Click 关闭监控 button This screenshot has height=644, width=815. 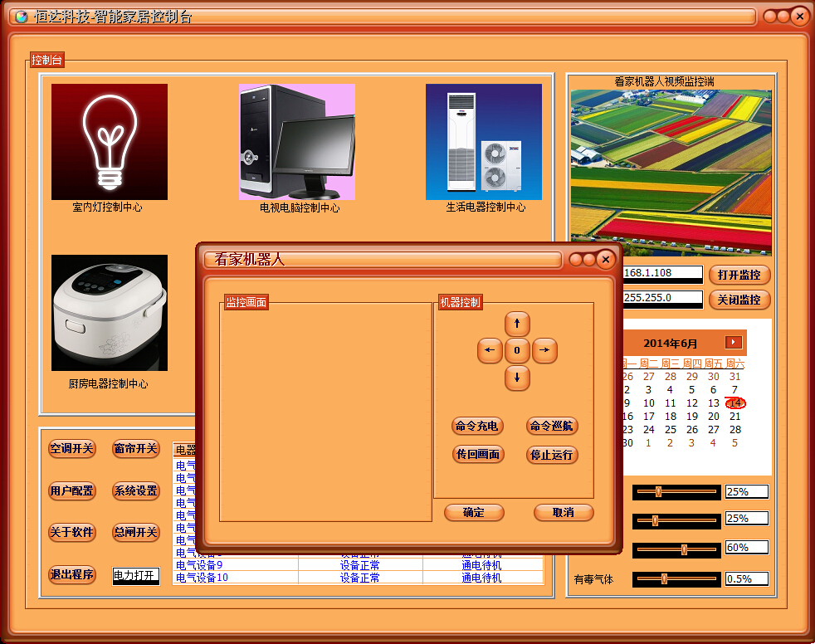(x=739, y=300)
